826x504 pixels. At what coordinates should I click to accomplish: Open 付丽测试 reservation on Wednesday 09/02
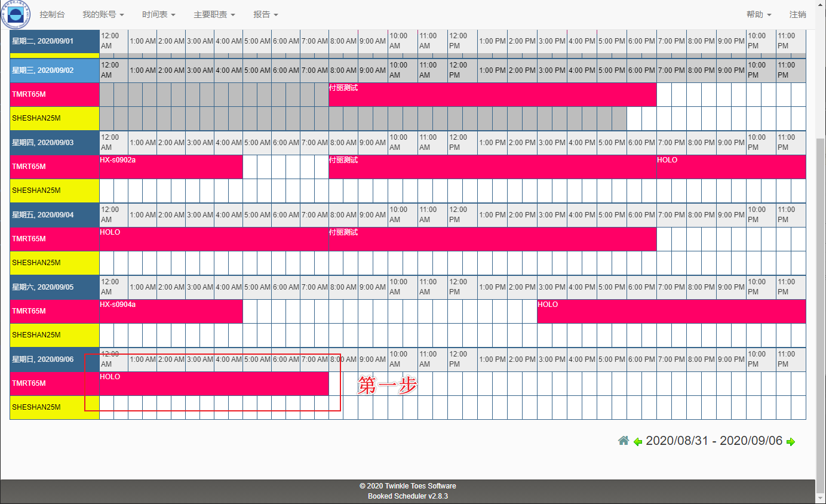pyautogui.click(x=492, y=94)
